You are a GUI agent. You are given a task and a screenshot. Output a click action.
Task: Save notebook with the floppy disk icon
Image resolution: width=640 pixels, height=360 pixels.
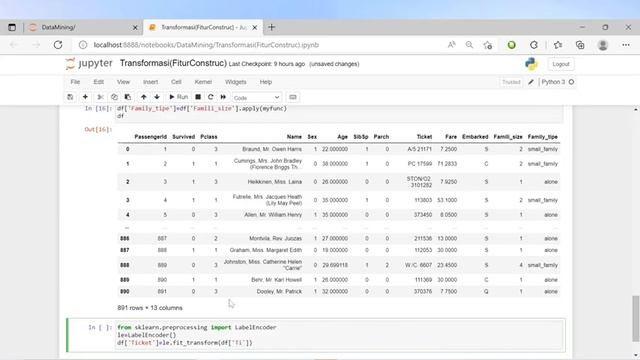(x=70, y=97)
